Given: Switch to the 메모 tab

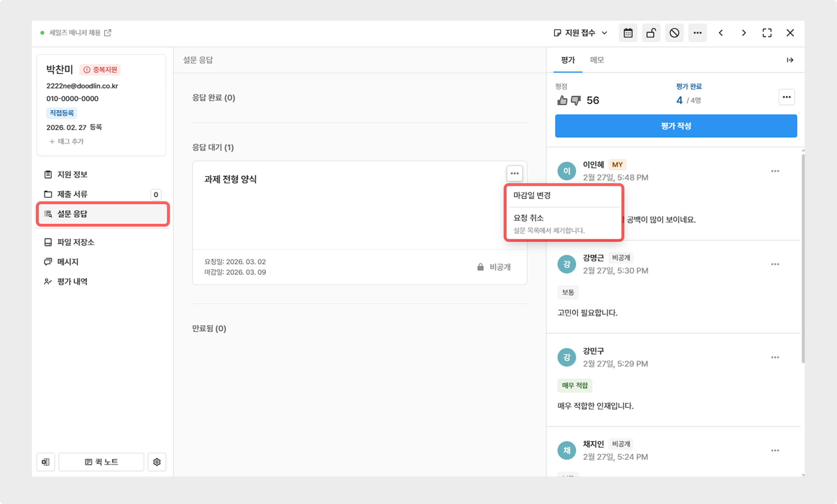Looking at the screenshot, I should [x=597, y=60].
